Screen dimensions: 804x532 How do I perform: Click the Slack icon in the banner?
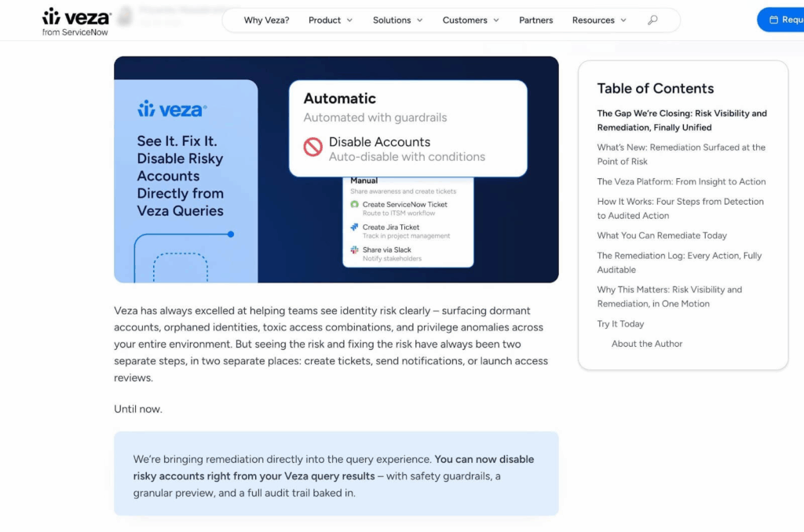[x=354, y=250]
